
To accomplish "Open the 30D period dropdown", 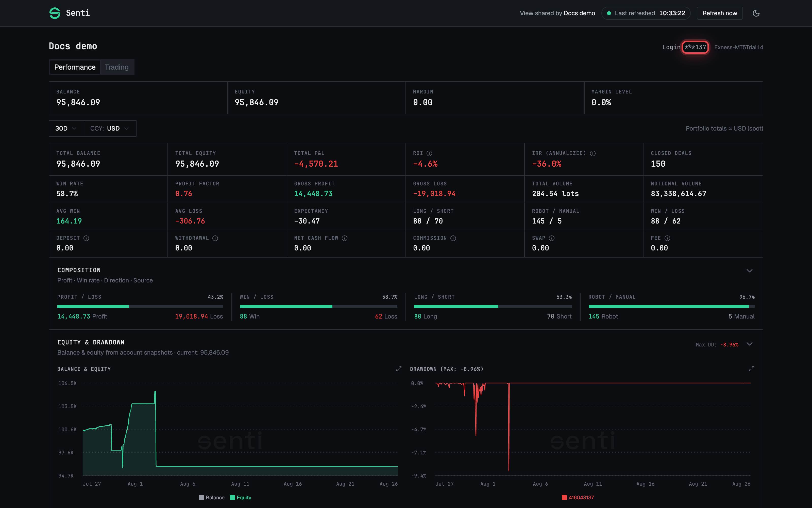I will pos(66,128).
